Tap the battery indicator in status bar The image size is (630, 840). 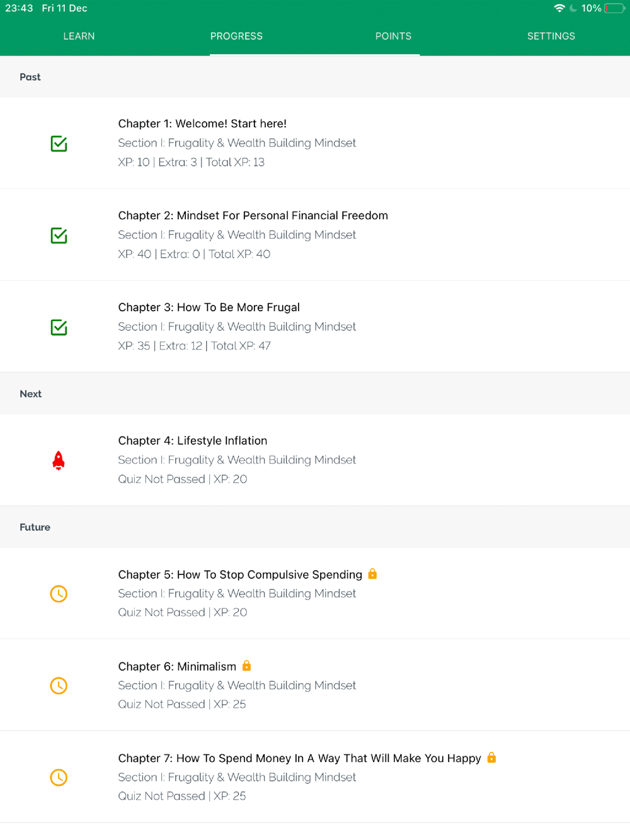click(614, 8)
